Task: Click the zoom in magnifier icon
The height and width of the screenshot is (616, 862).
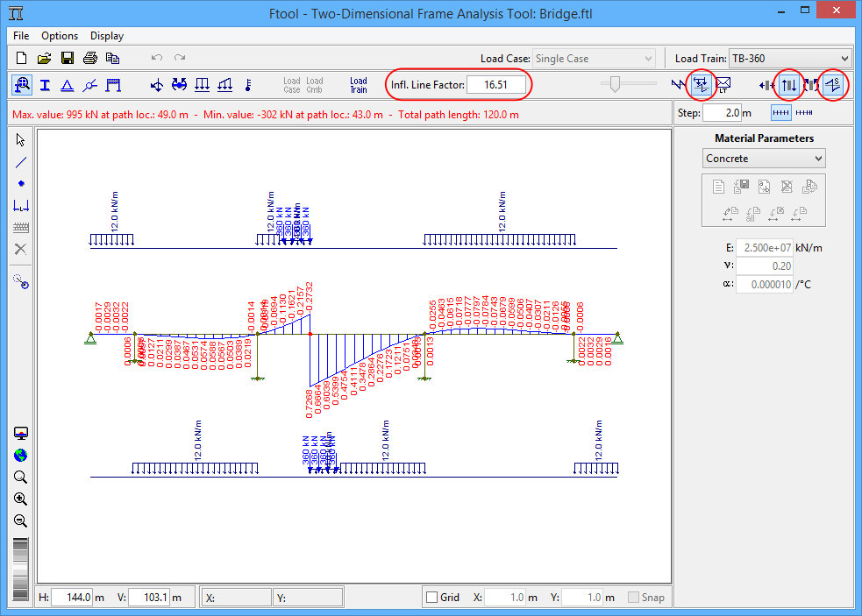Action: 21,499
